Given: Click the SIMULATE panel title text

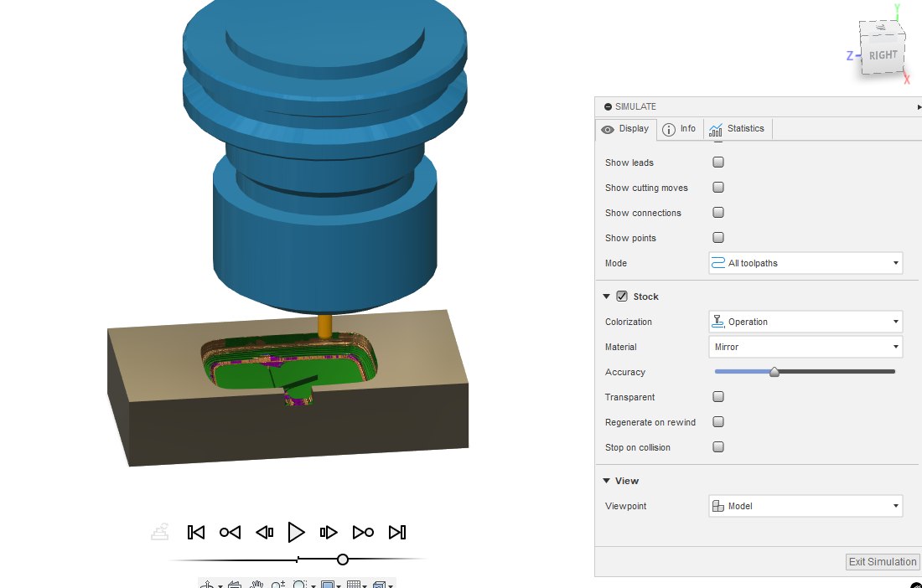Looking at the screenshot, I should point(635,107).
